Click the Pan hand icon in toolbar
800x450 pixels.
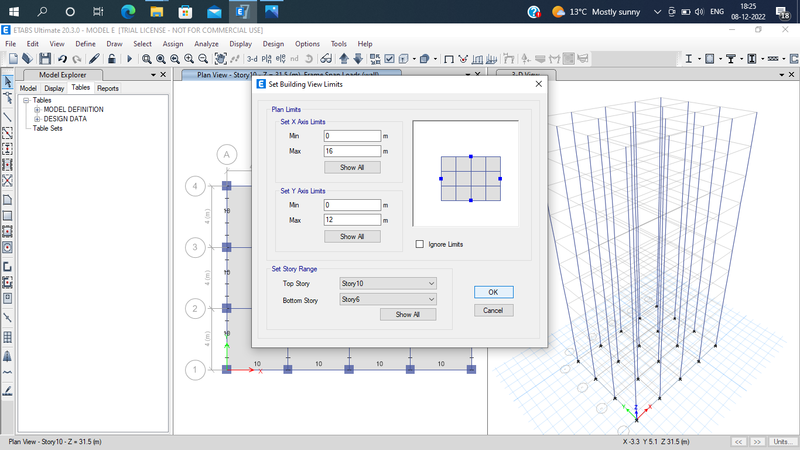point(220,59)
